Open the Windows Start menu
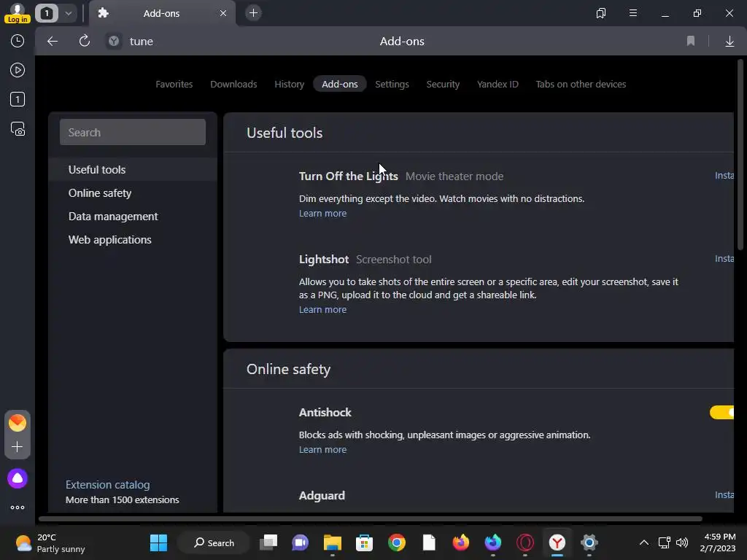The height and width of the screenshot is (560, 747). pyautogui.click(x=158, y=542)
